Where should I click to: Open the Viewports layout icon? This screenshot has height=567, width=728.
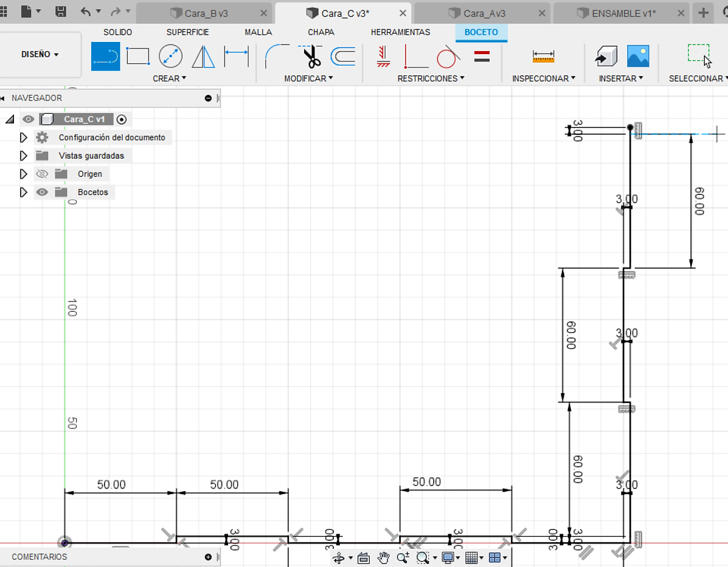pyautogui.click(x=495, y=558)
